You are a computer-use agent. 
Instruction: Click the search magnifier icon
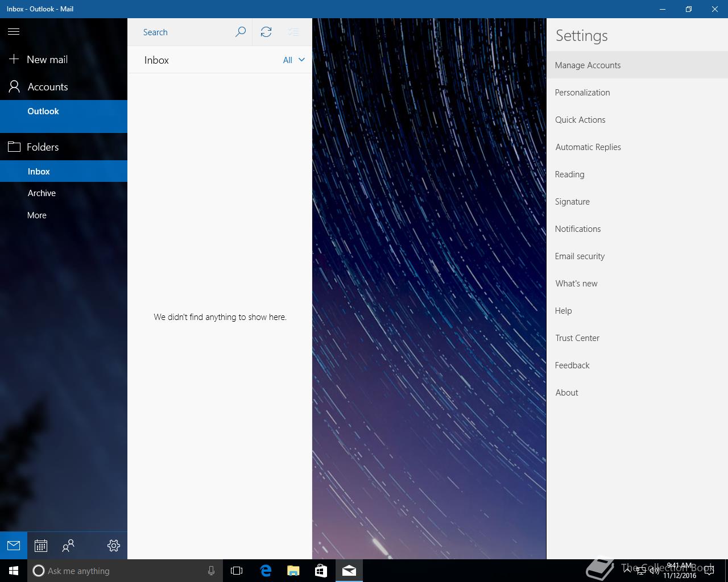(x=240, y=32)
